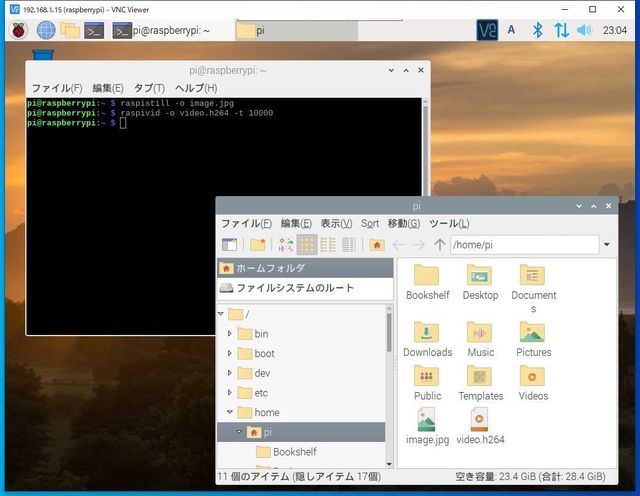Image resolution: width=640 pixels, height=496 pixels.
Task: Switch to pi file manager taskbar entry
Action: tap(297, 31)
